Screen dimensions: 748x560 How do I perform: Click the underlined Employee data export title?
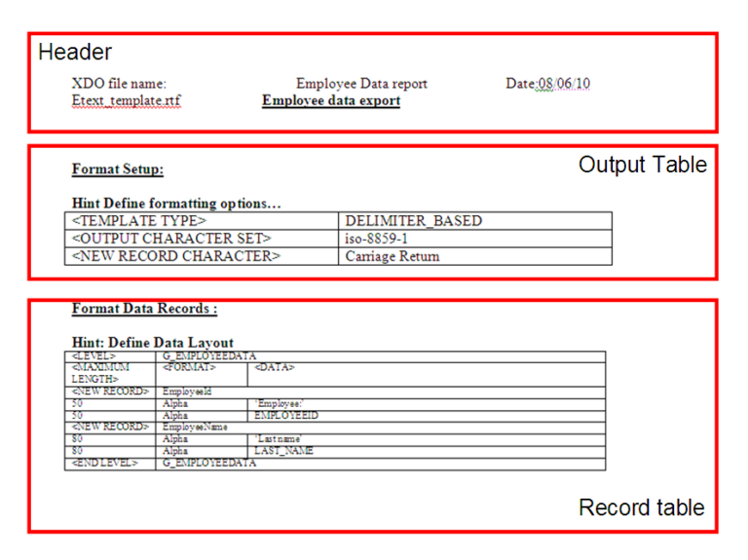pos(331,100)
